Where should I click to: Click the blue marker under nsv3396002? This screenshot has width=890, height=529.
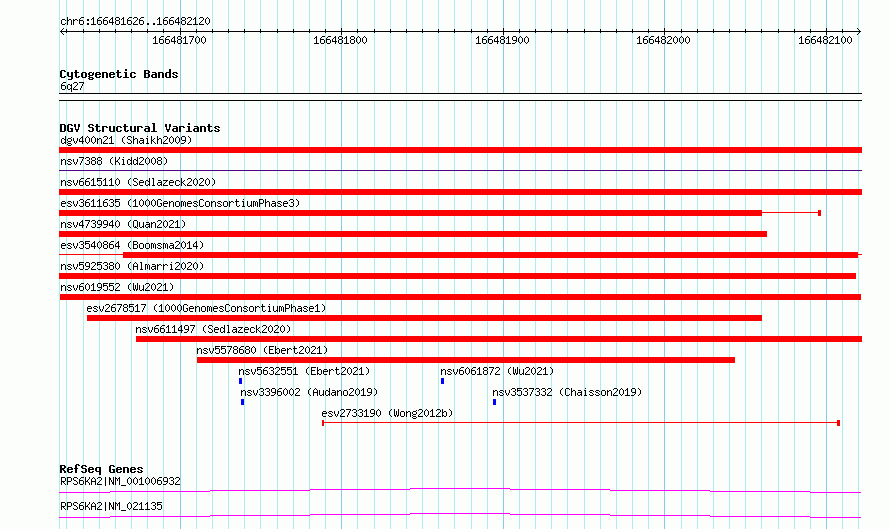(242, 402)
